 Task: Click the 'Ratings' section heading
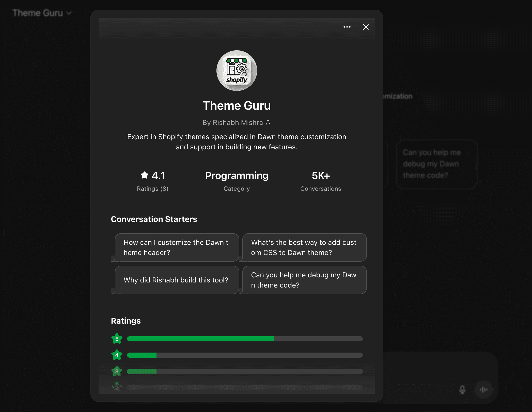126,321
